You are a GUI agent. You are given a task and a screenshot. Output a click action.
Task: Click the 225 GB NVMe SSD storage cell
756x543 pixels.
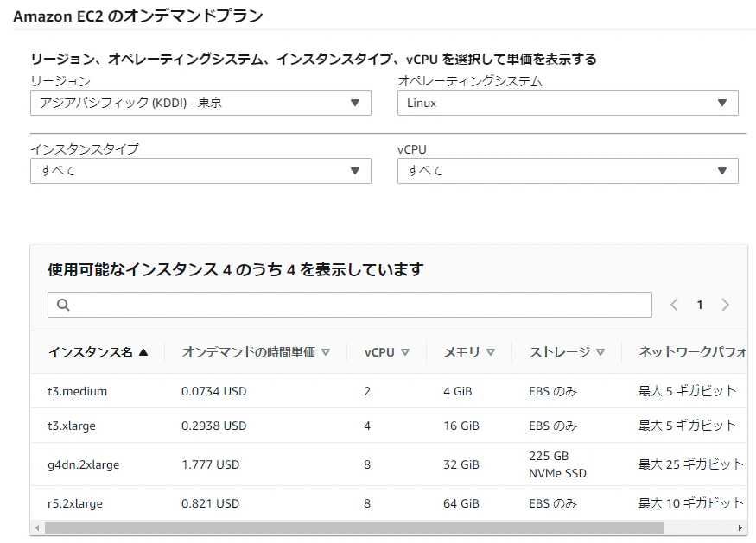point(557,464)
